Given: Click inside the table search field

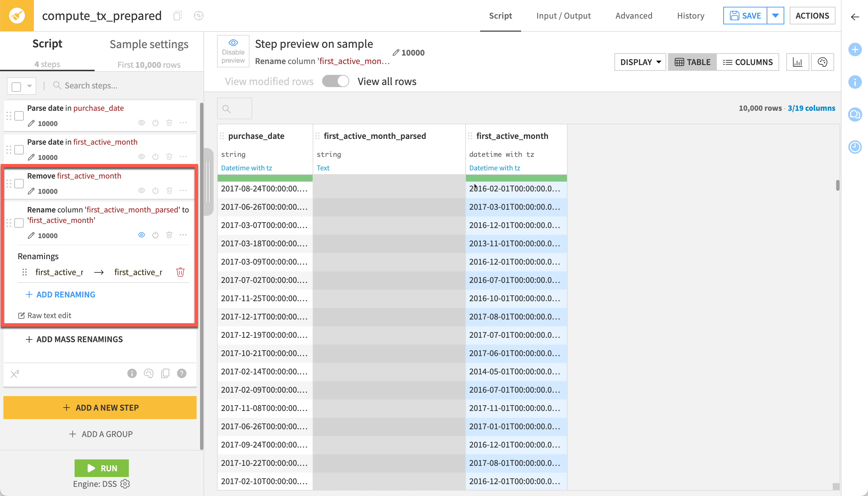Looking at the screenshot, I should [x=234, y=108].
